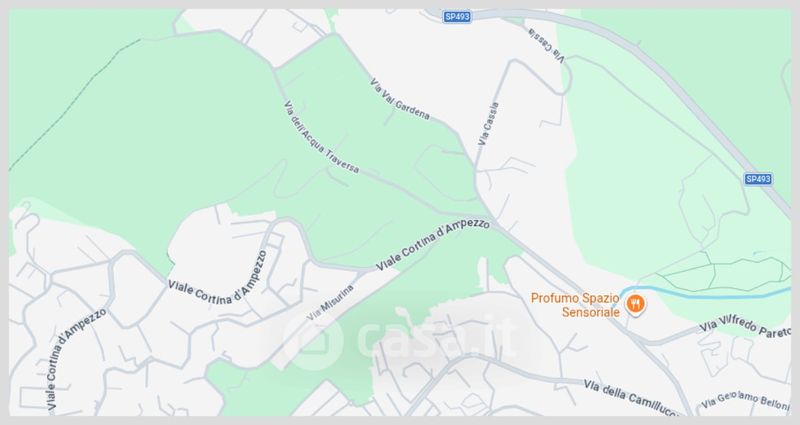The width and height of the screenshot is (800, 425).
Task: Click the Via Gerolamo Belloni street label
Action: 745,400
